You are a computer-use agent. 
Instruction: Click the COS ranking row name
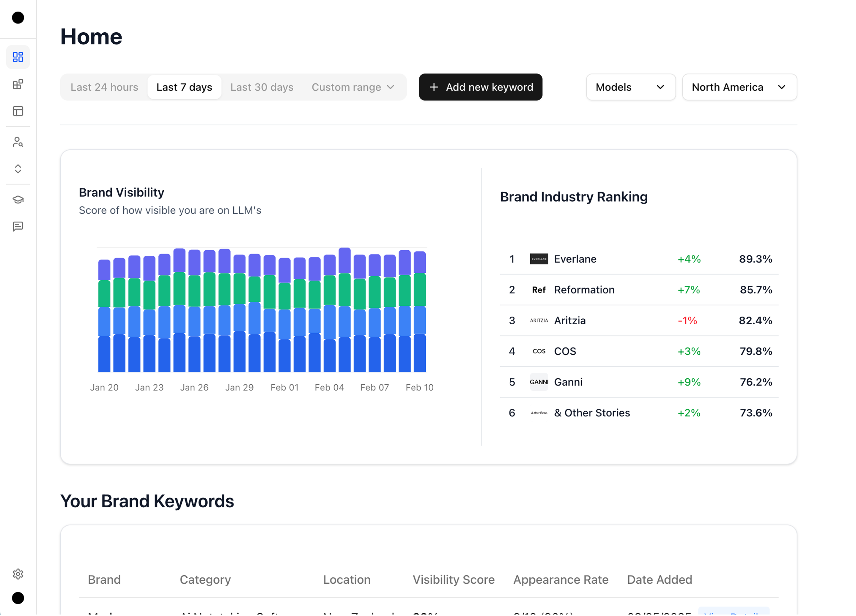[566, 352]
